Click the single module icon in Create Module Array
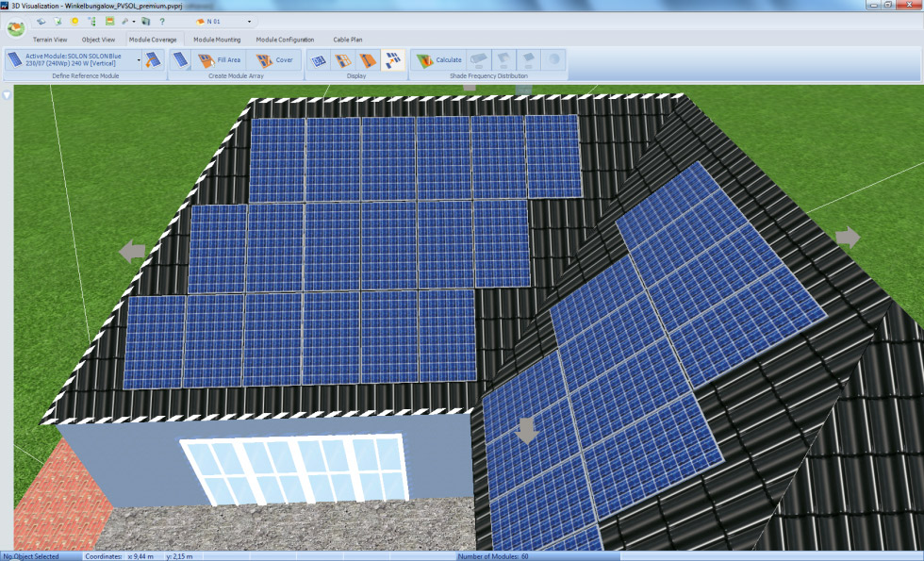Viewport: 924px width, 561px height. pyautogui.click(x=180, y=60)
